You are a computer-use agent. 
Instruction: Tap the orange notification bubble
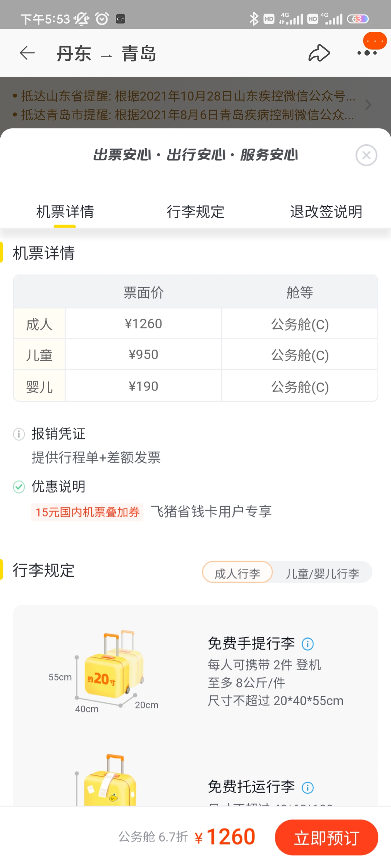(x=375, y=41)
